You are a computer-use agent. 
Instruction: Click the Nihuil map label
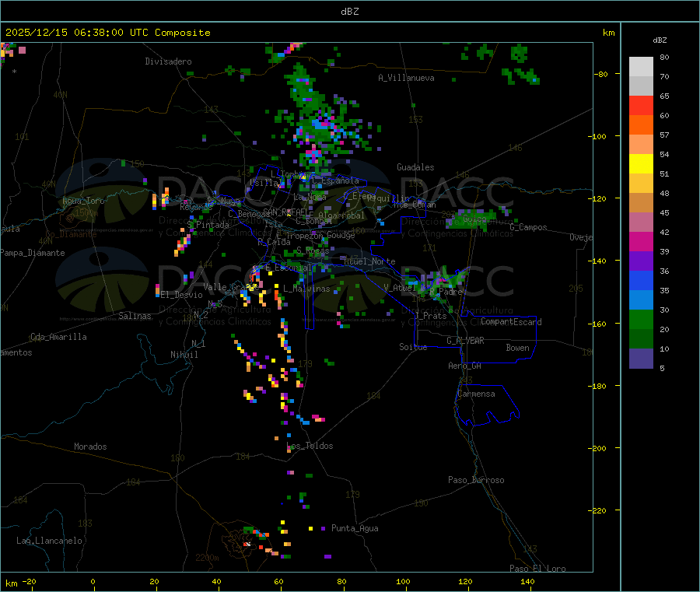point(184,355)
